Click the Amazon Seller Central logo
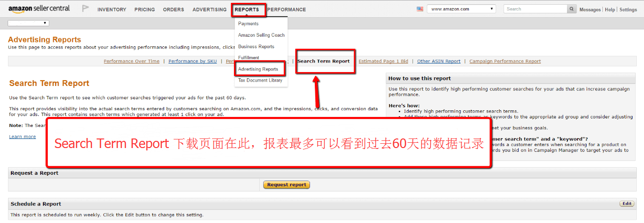 (x=39, y=9)
